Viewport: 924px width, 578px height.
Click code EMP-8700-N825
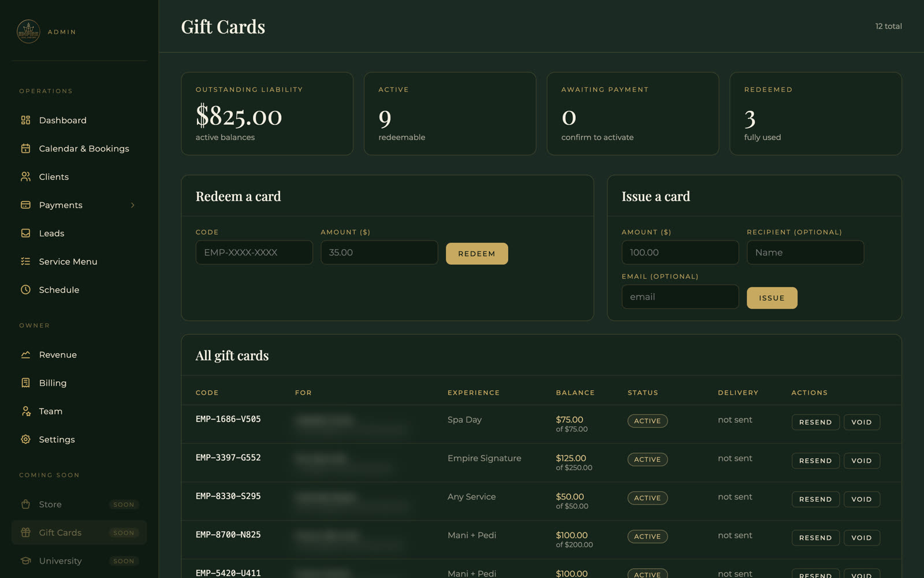point(228,535)
